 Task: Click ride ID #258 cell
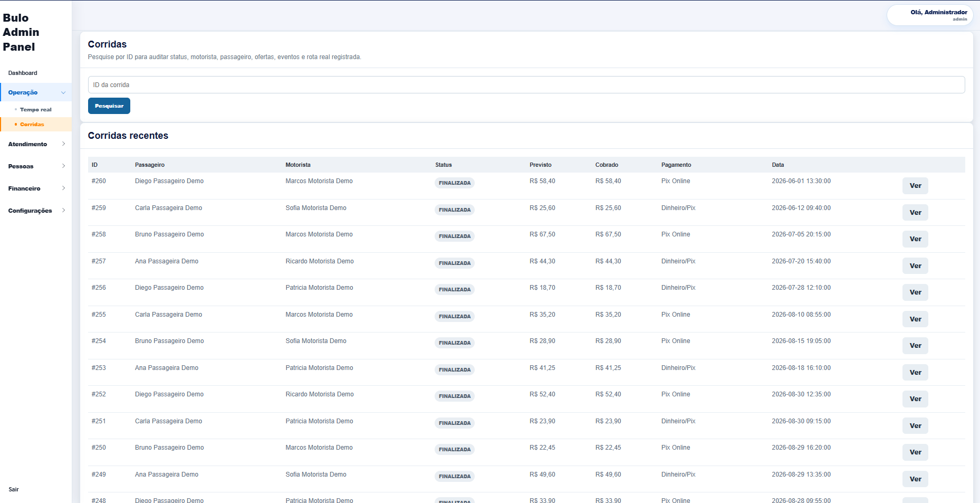tap(99, 234)
